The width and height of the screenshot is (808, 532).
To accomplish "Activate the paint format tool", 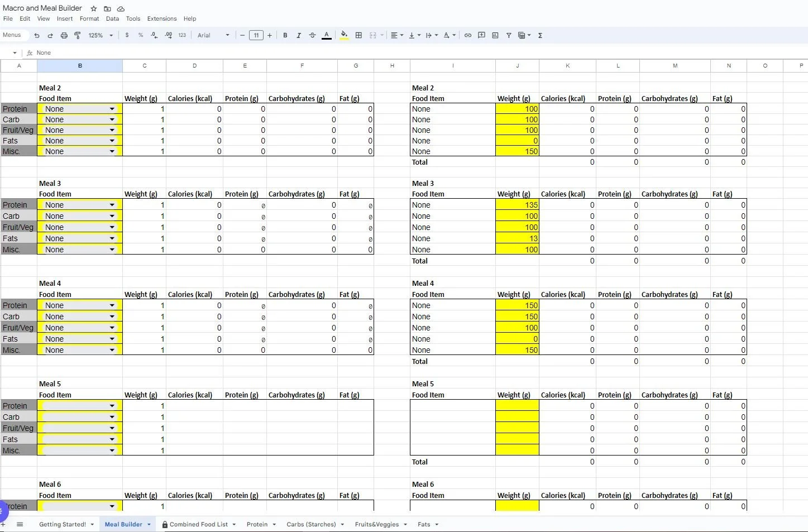I will pos(78,35).
